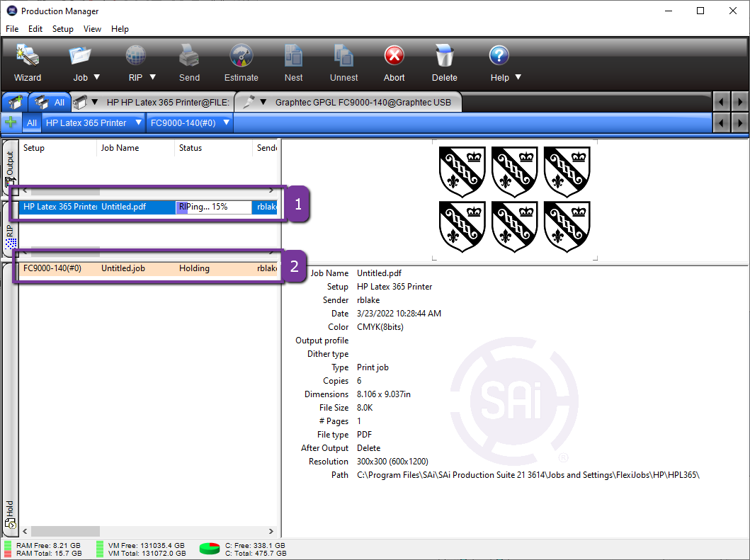Abort the current RIP job

pyautogui.click(x=394, y=57)
